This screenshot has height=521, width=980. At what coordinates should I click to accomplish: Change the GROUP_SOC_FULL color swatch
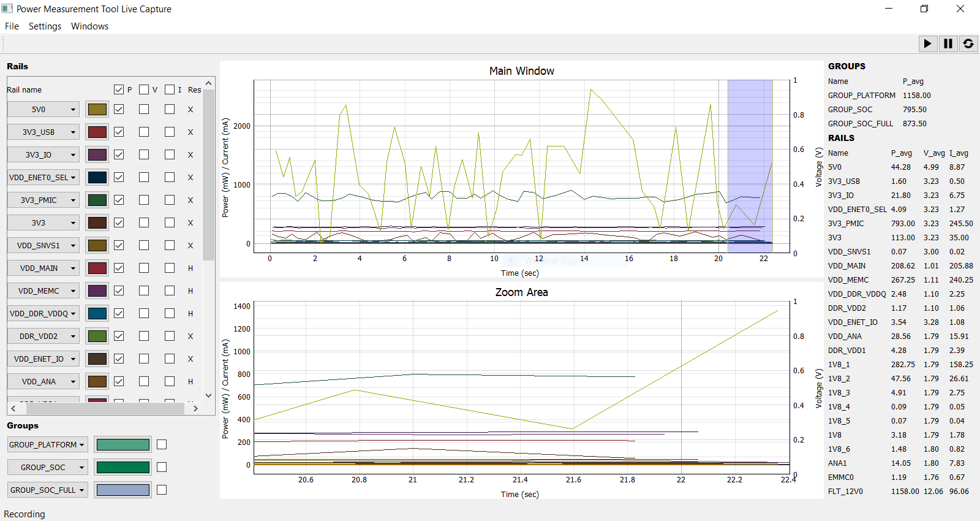tap(123, 490)
